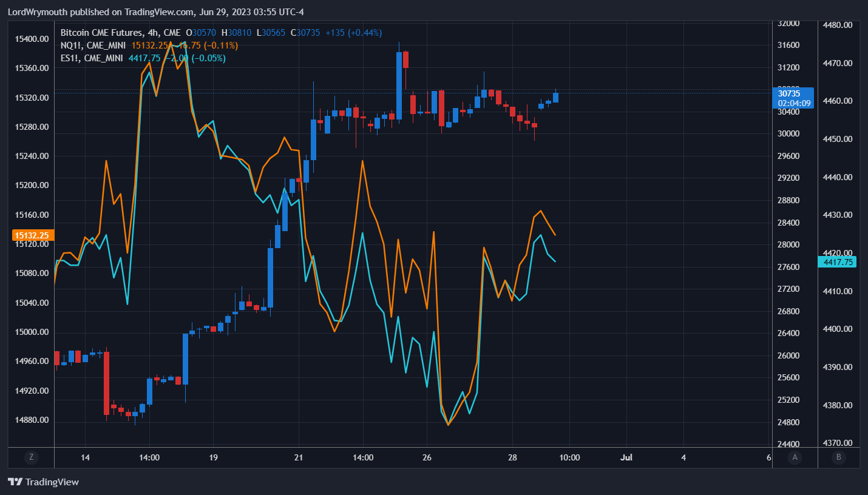Click the cyan 4417.75 axis price tag
868x495 pixels.
pos(838,262)
